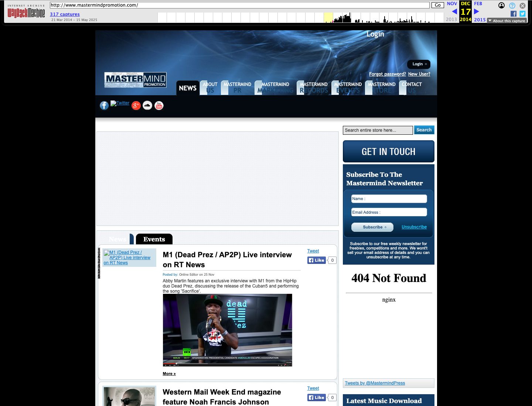The image size is (532, 406).
Task: Click the store Search button
Action: pos(424,130)
